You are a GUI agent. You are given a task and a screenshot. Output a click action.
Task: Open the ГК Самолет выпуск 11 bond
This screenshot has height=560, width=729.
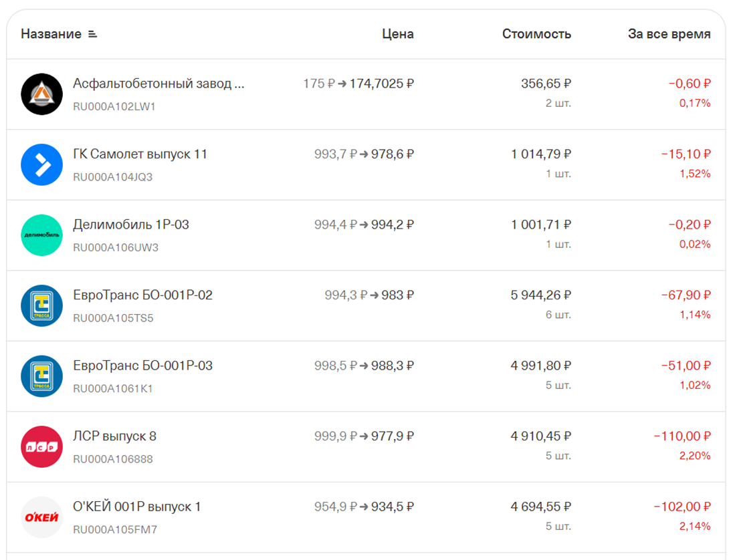pos(140,154)
